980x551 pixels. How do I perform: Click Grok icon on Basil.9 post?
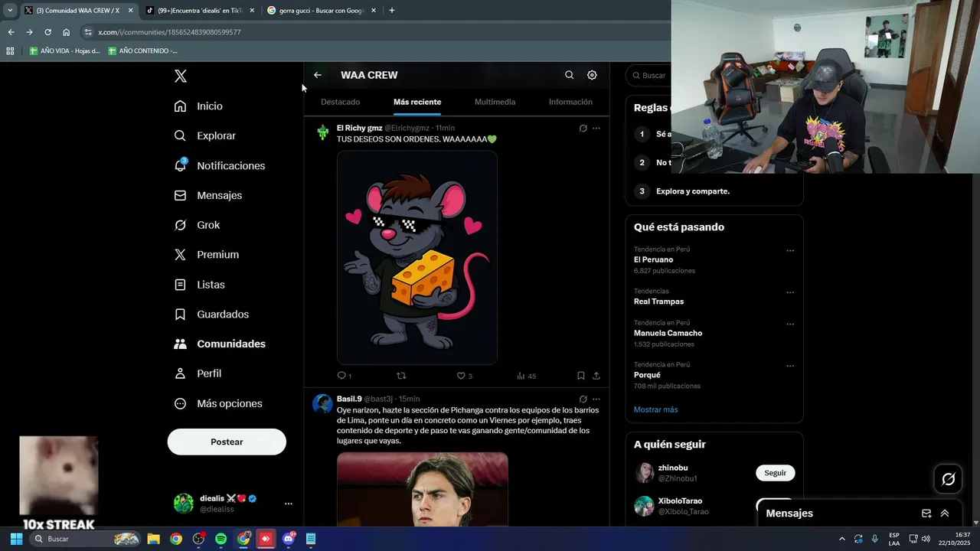pyautogui.click(x=583, y=399)
